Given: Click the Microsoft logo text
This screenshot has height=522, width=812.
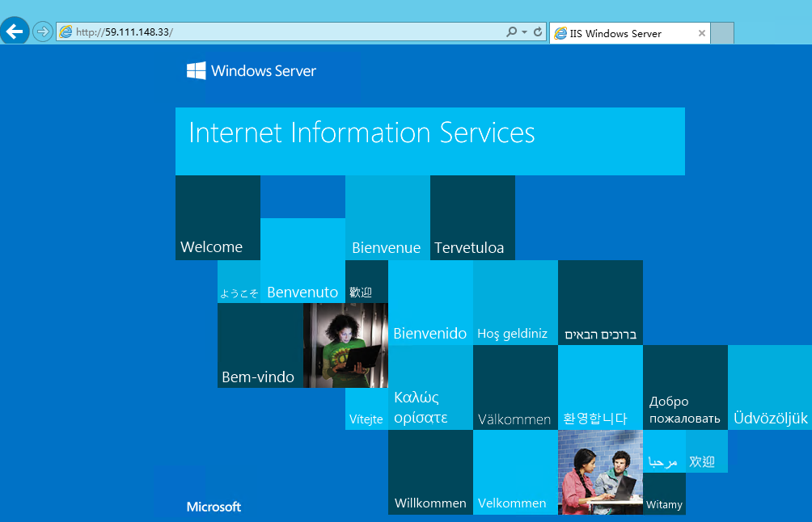Looking at the screenshot, I should 214,507.
